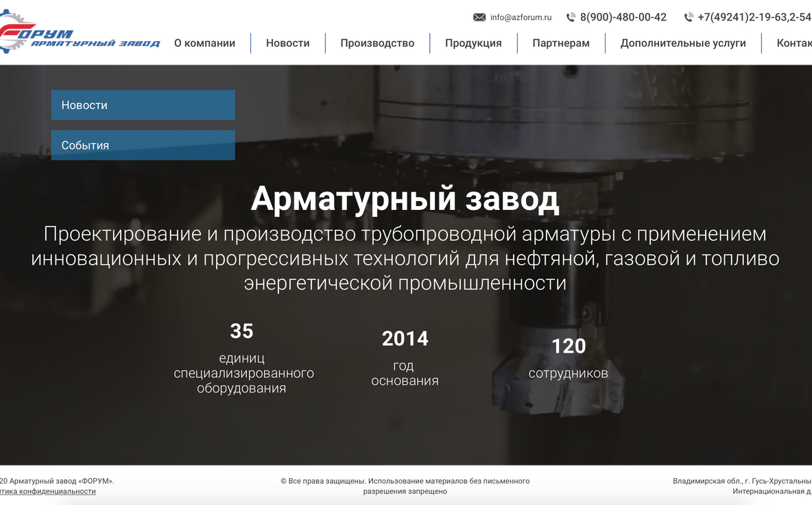812x505 pixels.
Task: Select the blue События submenu button
Action: pyautogui.click(x=143, y=145)
